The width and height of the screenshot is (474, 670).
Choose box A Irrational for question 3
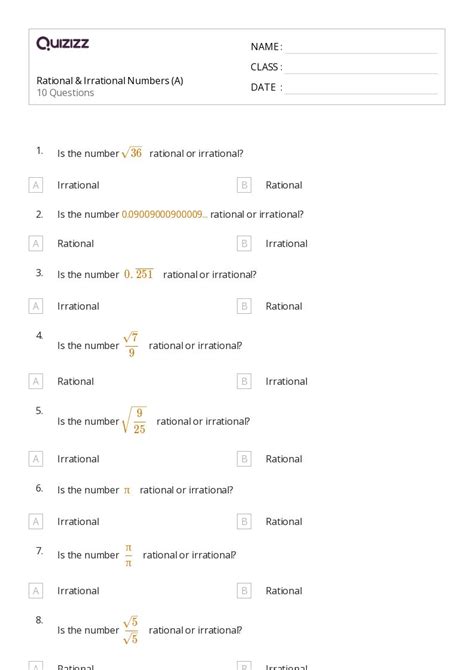35,306
